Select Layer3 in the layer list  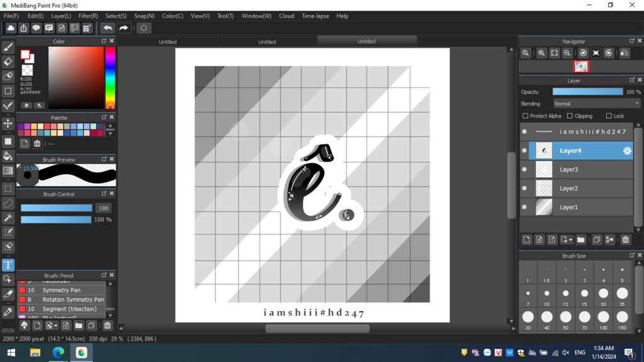tap(577, 170)
